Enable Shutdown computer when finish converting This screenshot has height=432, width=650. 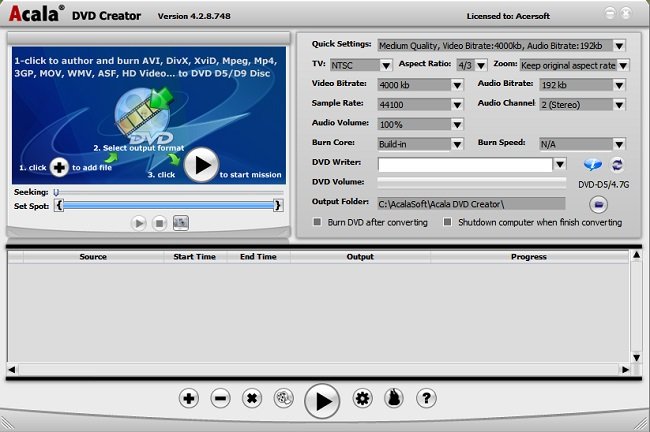(x=447, y=222)
